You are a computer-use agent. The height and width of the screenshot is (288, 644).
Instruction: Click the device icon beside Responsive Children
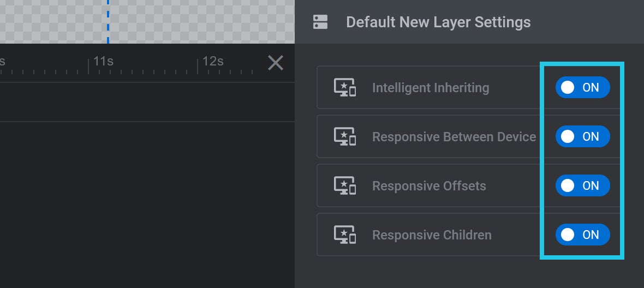[x=344, y=235]
